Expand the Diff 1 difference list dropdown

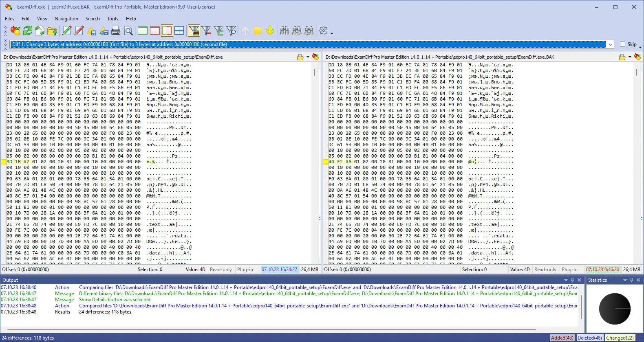click(610, 44)
